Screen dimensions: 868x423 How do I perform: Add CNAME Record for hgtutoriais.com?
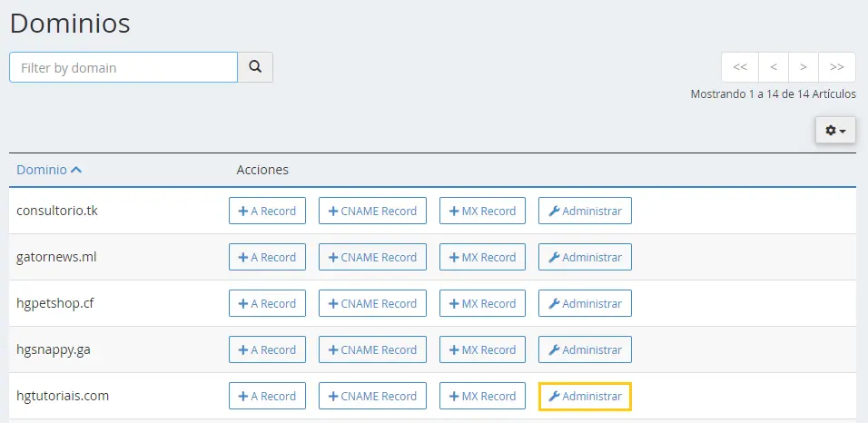pyautogui.click(x=372, y=396)
